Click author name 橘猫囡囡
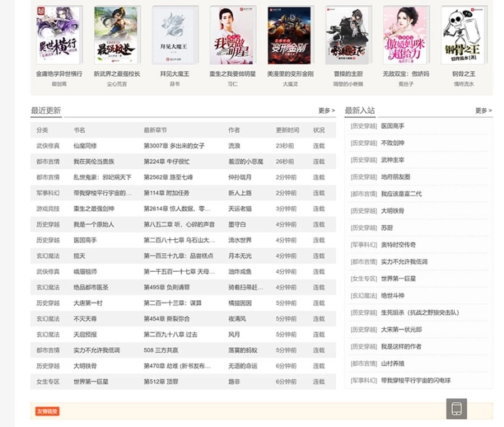 [240, 303]
